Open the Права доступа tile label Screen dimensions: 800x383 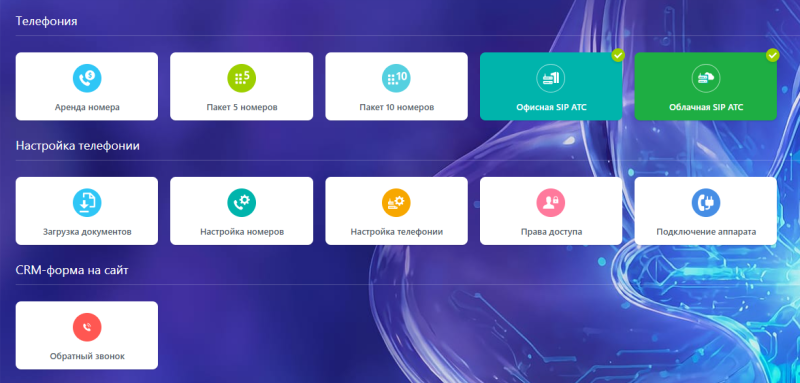551,232
